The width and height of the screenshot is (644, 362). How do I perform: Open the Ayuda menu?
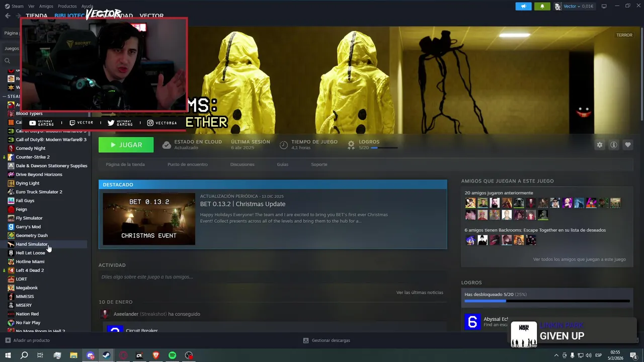(87, 7)
